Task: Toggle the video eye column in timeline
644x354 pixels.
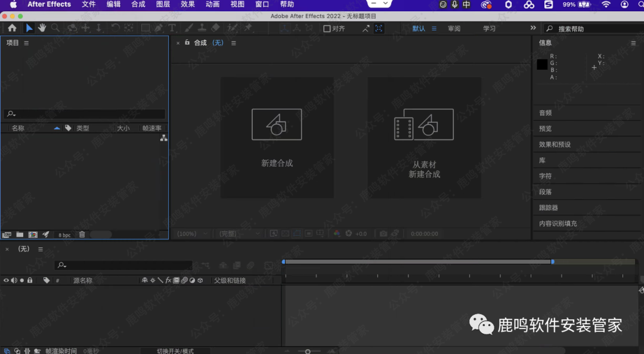Action: [7, 280]
